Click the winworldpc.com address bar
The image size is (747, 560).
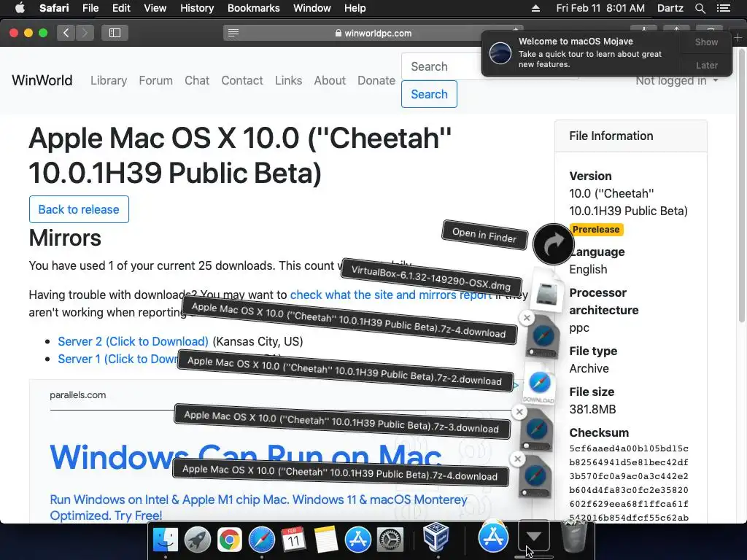tap(373, 33)
